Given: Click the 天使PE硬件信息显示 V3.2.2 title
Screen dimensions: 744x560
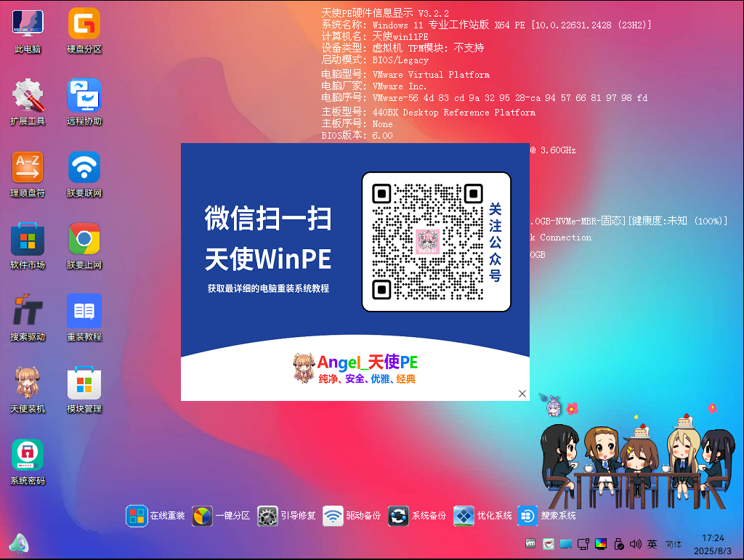Looking at the screenshot, I should 385,13.
